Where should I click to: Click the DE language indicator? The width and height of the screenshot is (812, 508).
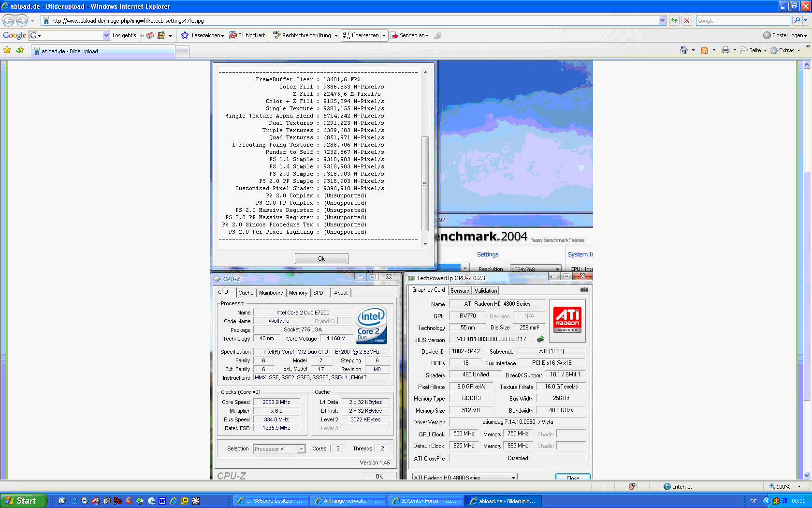pos(753,501)
